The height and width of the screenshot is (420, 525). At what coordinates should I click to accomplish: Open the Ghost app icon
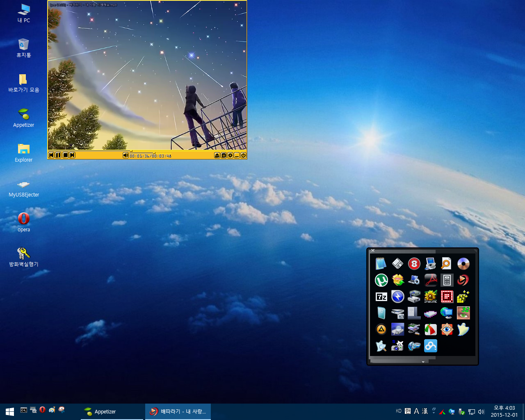pyautogui.click(x=463, y=329)
